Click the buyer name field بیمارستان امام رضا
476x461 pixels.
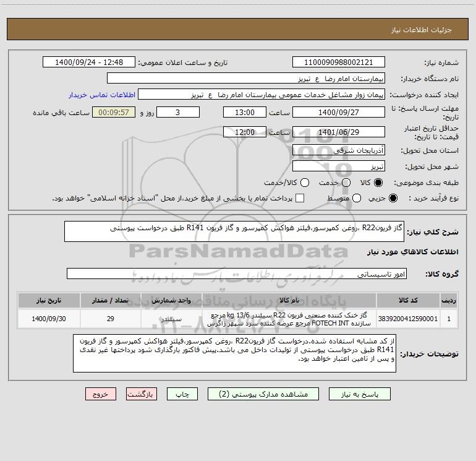(246, 79)
